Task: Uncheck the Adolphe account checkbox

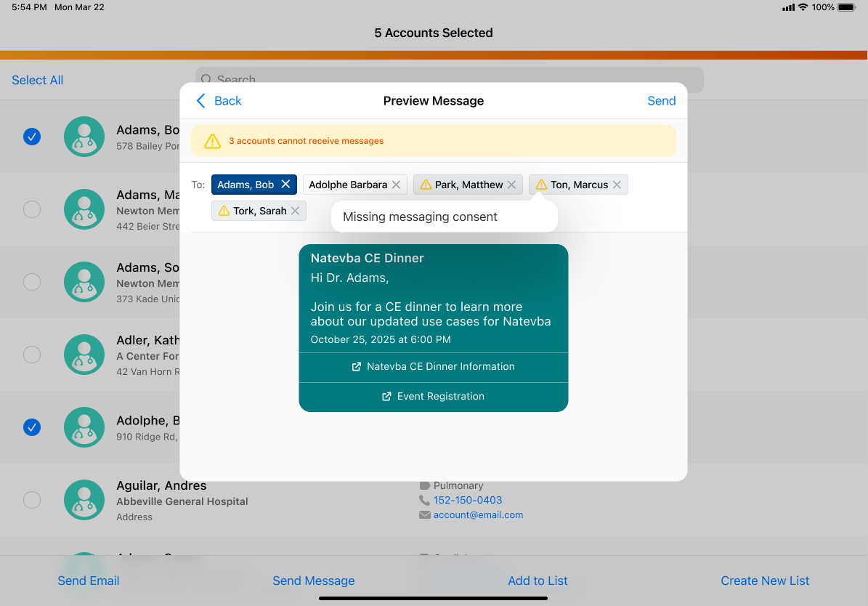Action: (32, 427)
